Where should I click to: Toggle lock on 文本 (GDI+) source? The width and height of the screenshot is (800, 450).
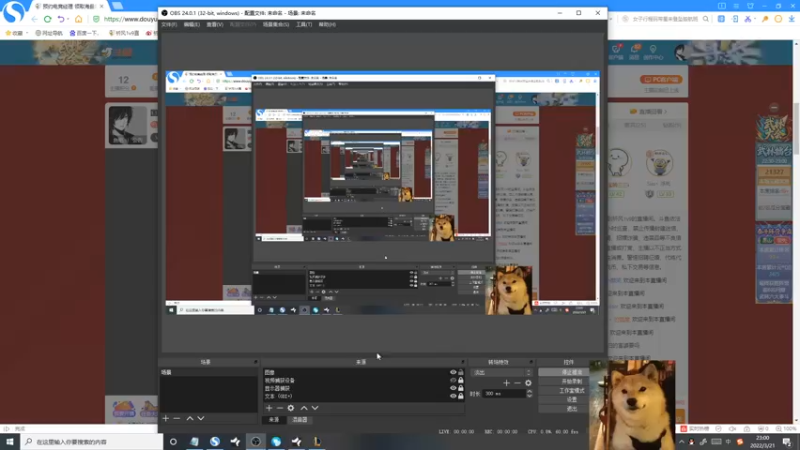(x=461, y=396)
